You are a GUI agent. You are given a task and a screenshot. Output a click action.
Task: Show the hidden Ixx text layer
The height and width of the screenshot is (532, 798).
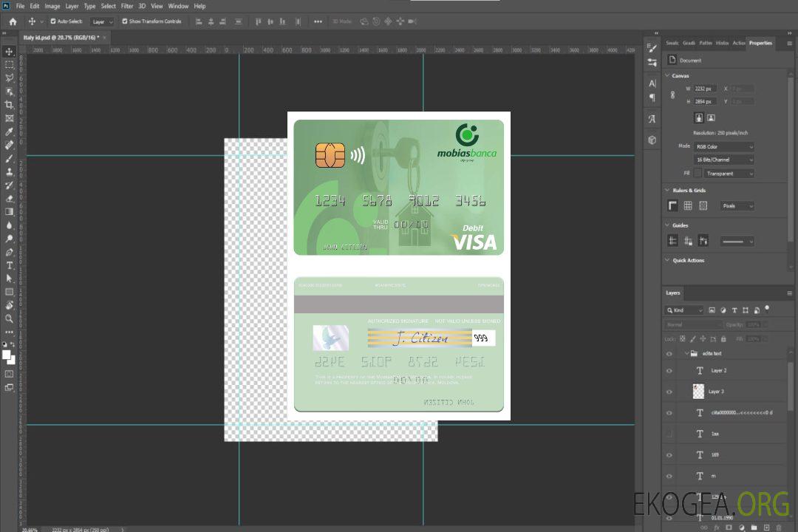pyautogui.click(x=669, y=434)
